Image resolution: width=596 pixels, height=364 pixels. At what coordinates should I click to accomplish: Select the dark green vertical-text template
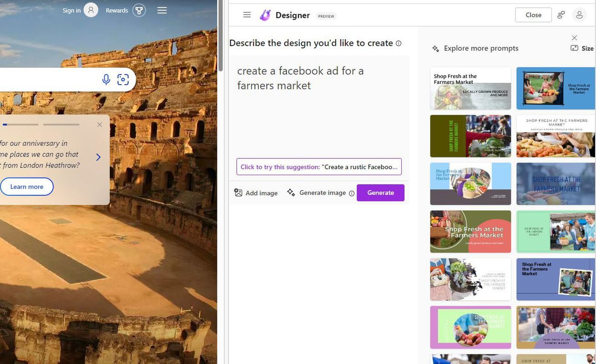coord(470,136)
